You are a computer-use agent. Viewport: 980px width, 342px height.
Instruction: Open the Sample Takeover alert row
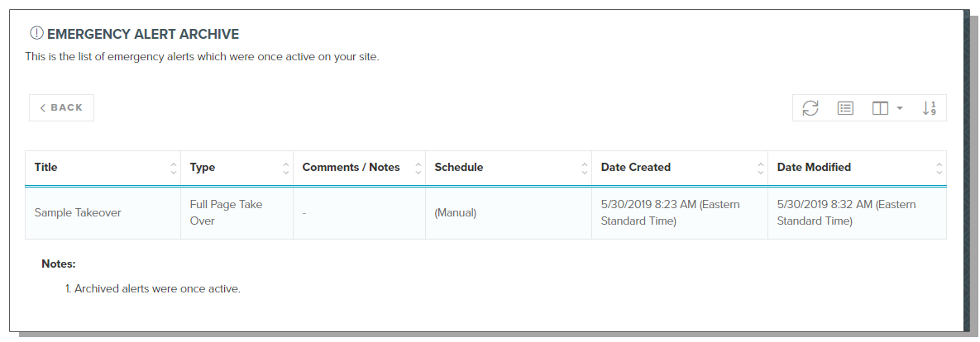pyautogui.click(x=78, y=213)
